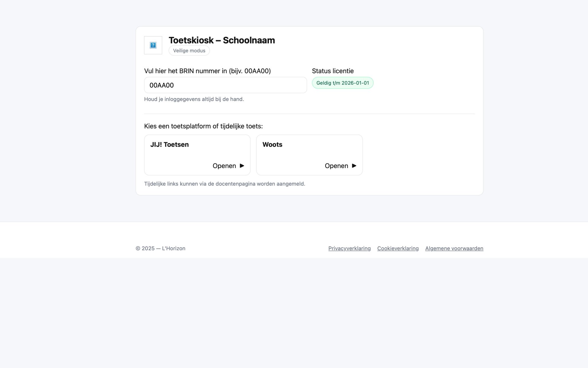
Task: Click the Kies een toetsplatform heading
Action: (x=203, y=126)
